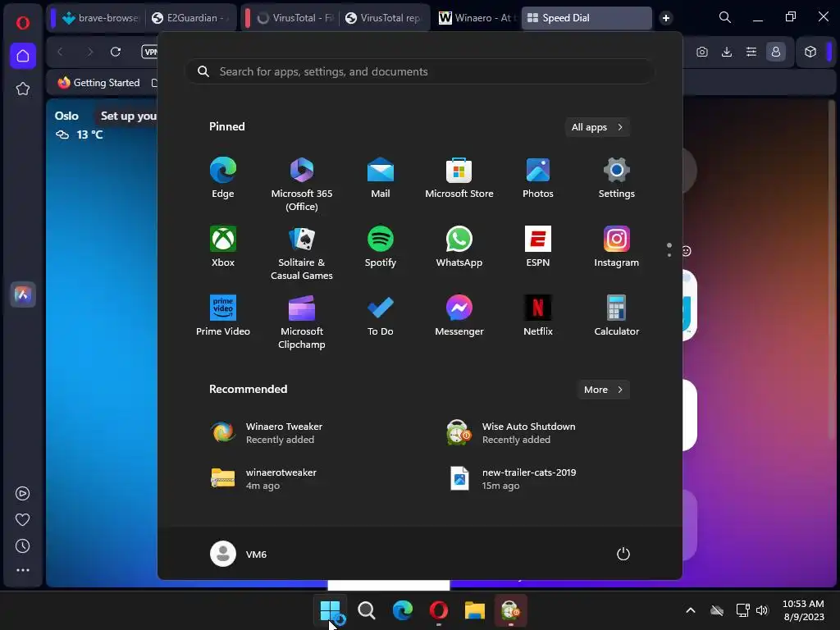Click Opera's tab search magnifier
The width and height of the screenshot is (840, 630).
pos(725,17)
